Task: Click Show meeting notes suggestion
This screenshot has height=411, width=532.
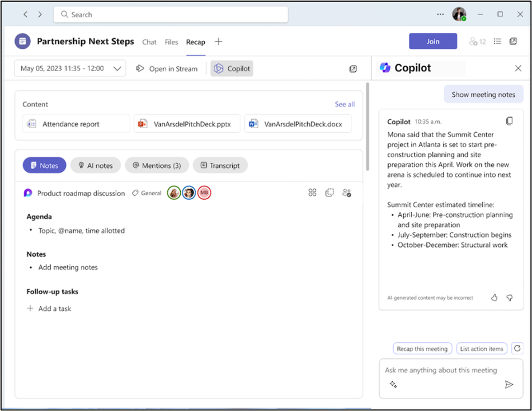Action: point(483,95)
